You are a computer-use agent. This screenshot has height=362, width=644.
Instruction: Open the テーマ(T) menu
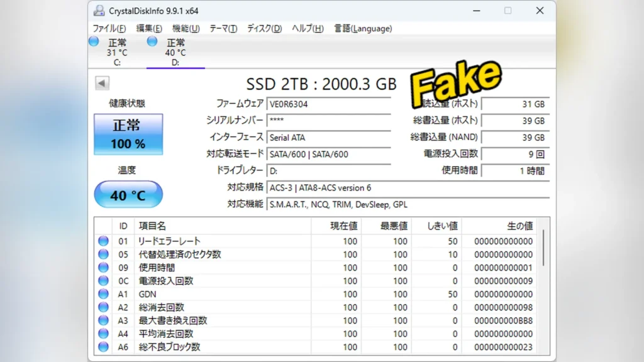point(223,28)
